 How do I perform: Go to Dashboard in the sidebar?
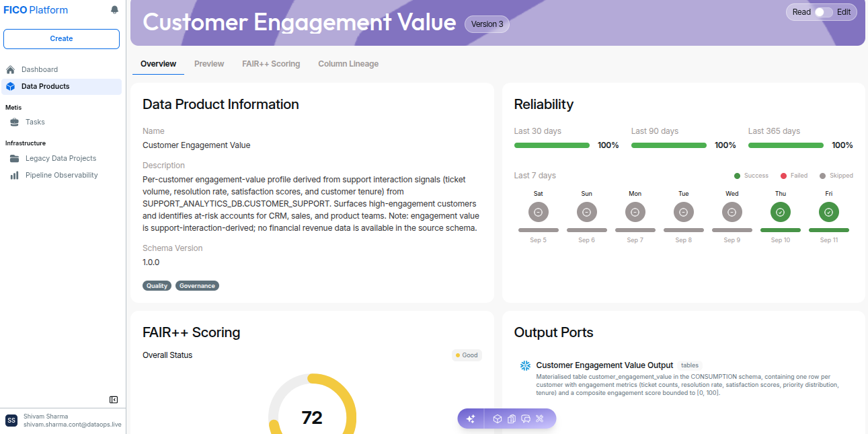pyautogui.click(x=62, y=69)
